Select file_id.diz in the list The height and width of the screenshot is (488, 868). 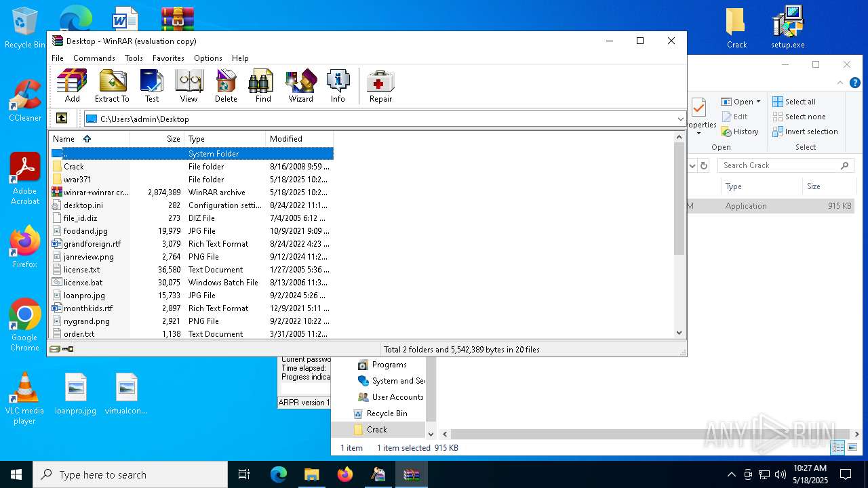(x=192, y=218)
